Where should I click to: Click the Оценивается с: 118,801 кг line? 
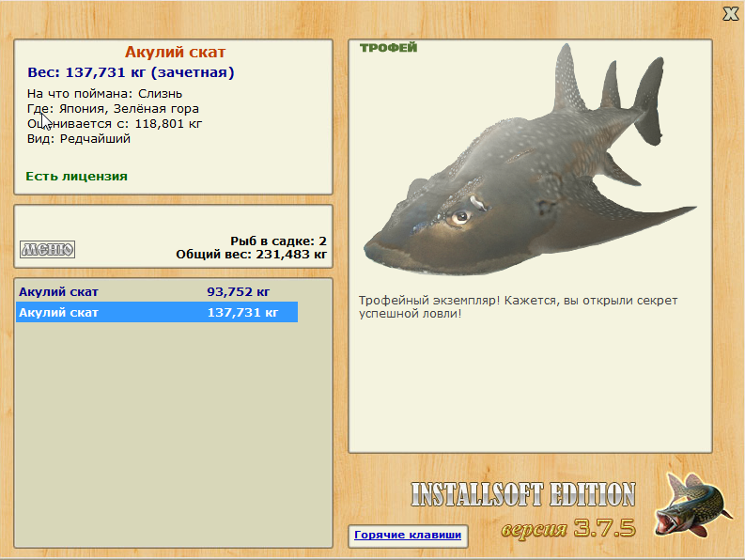click(x=115, y=124)
